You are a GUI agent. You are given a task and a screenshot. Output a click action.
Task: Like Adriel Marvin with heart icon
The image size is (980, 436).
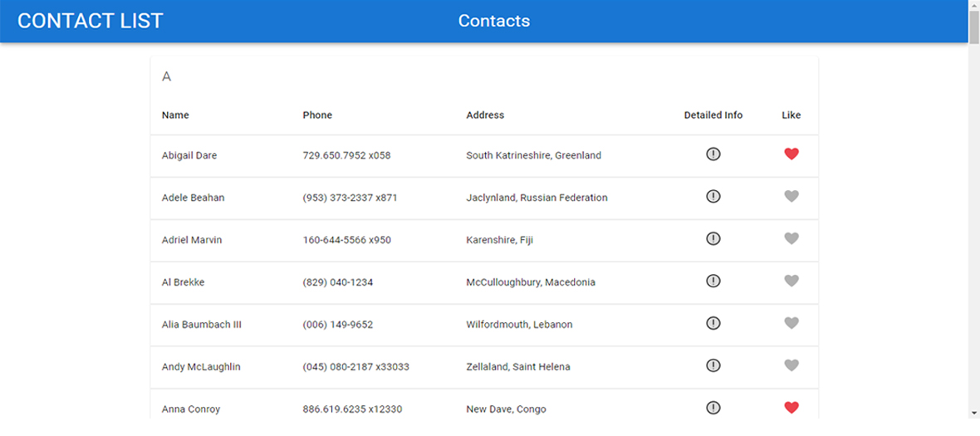click(791, 238)
